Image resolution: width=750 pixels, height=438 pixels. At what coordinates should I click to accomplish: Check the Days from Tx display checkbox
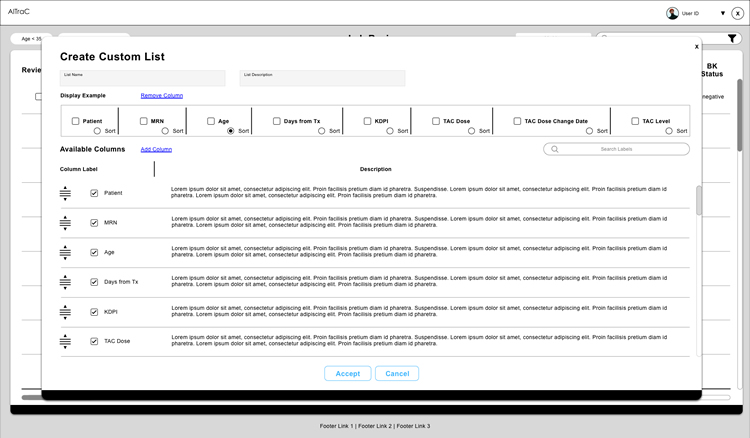click(x=276, y=121)
